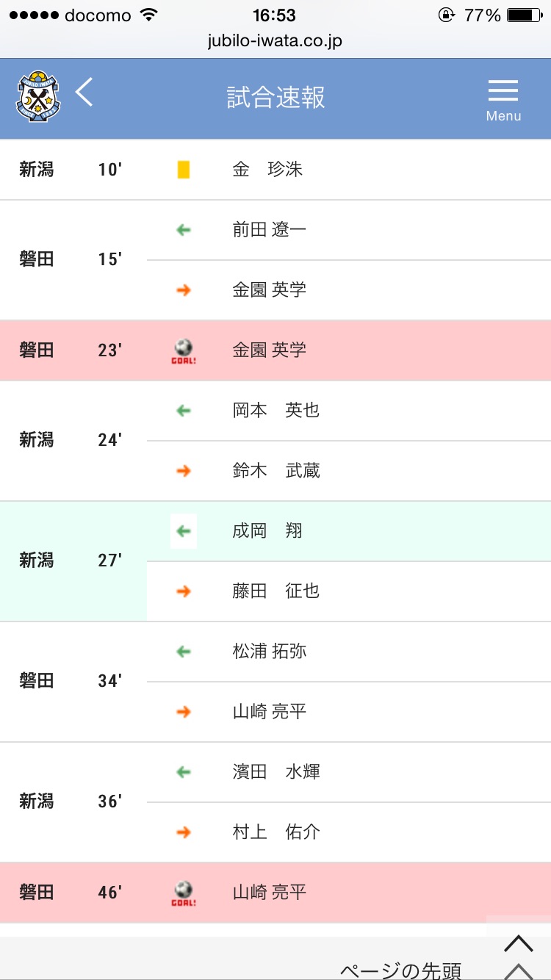Tap the battery indicator in status bar
This screenshot has height=980, width=551.
525,15
